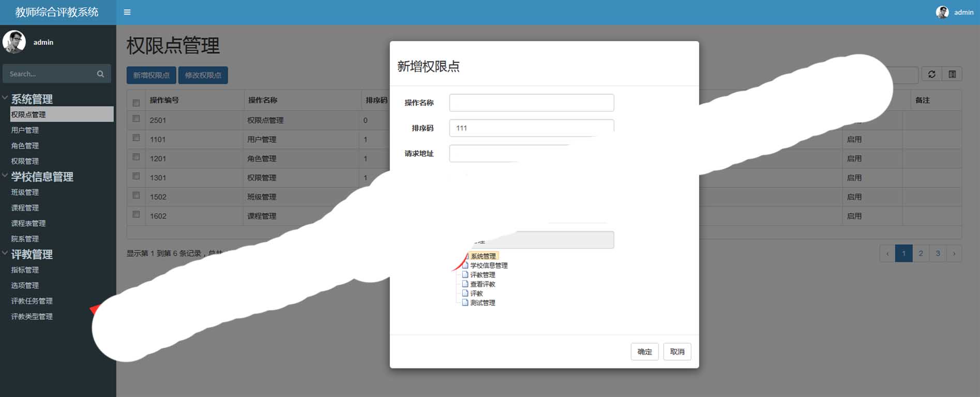Go to previous page using arrow

[x=887, y=253]
